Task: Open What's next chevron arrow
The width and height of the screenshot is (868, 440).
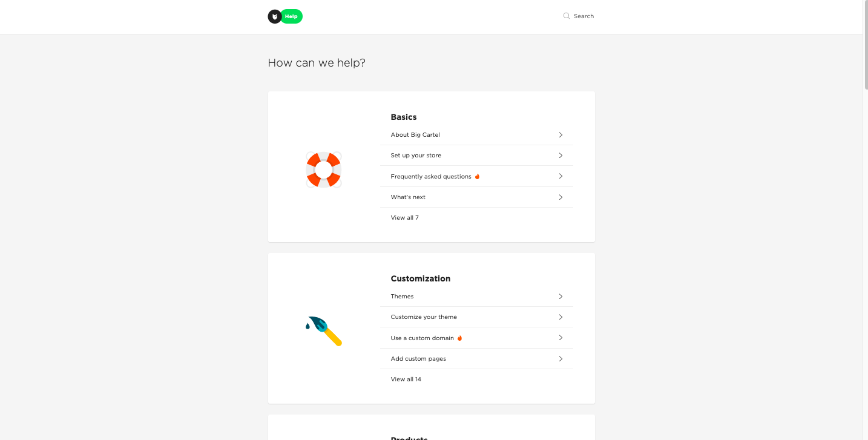Action: (x=561, y=197)
